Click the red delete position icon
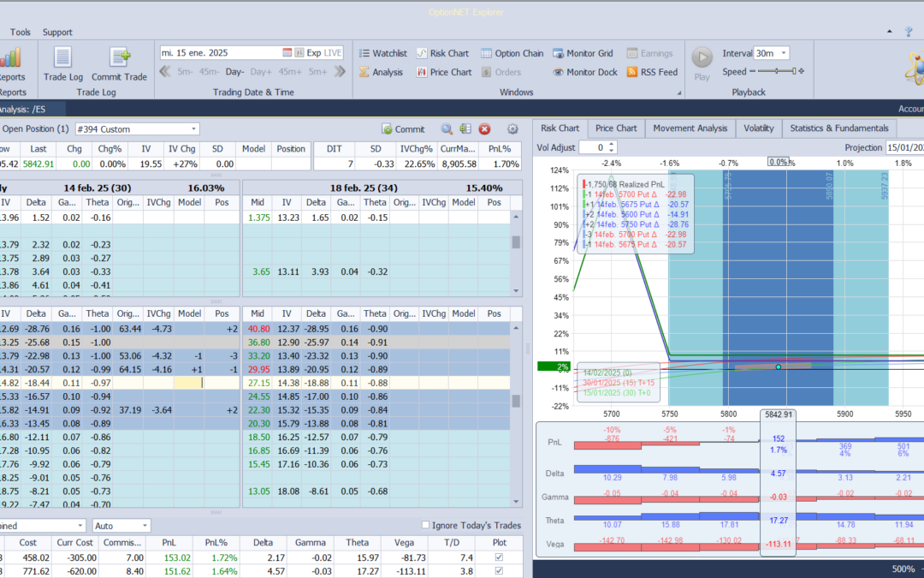This screenshot has height=578, width=924. click(484, 129)
